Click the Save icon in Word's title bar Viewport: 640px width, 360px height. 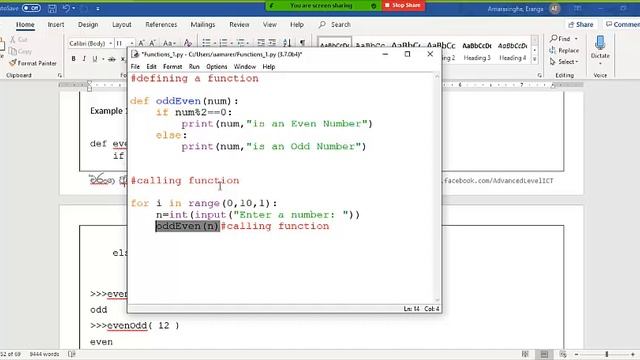click(52, 8)
